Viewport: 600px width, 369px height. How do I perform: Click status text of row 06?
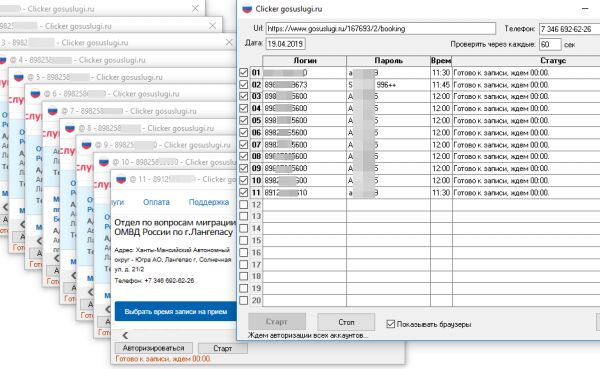point(501,132)
